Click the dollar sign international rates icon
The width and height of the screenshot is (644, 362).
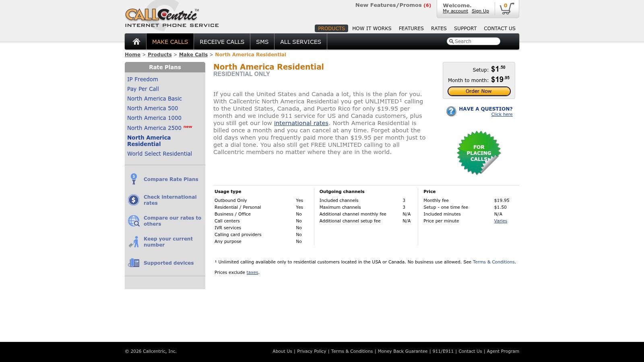point(134,200)
